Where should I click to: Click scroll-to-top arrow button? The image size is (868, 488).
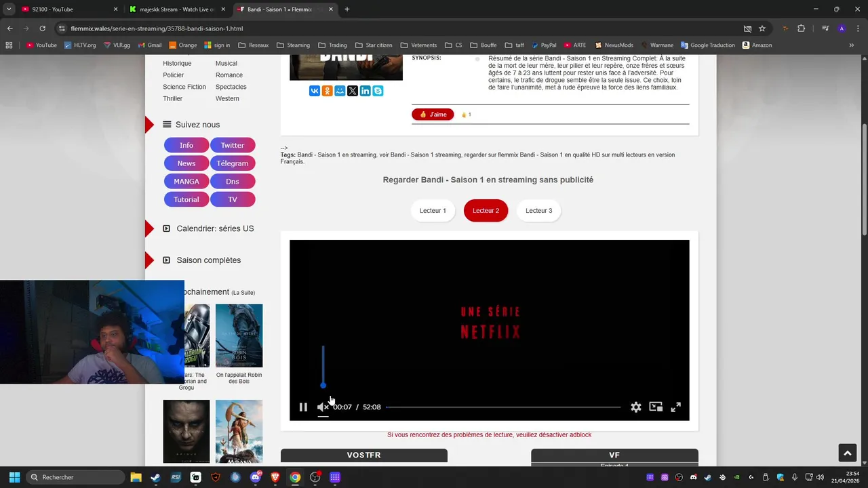[847, 453]
